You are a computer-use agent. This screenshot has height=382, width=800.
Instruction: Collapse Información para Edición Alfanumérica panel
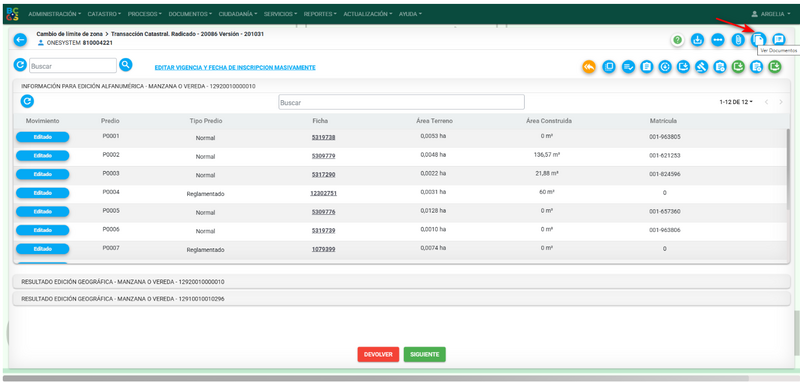402,86
